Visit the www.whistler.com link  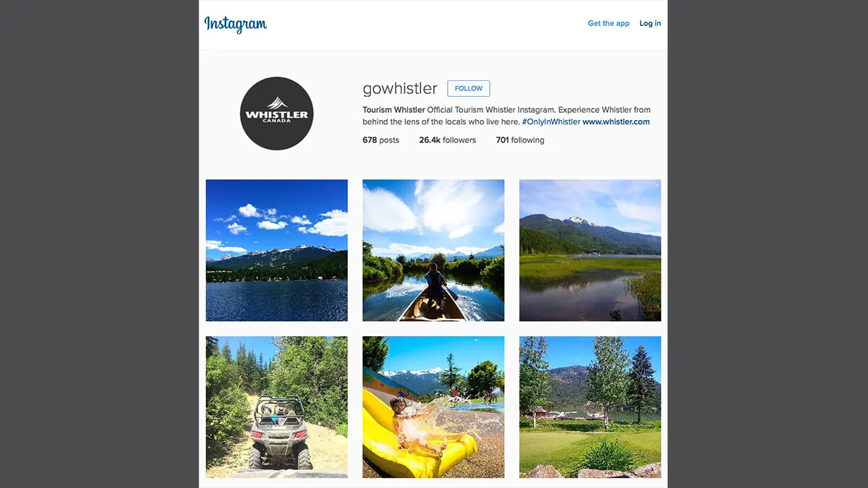(x=616, y=121)
